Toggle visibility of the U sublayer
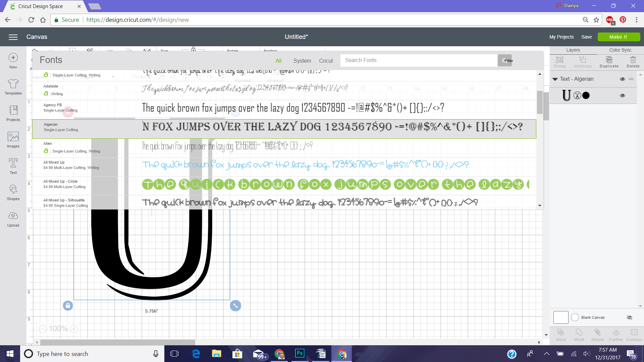The height and width of the screenshot is (362, 644). (x=622, y=96)
